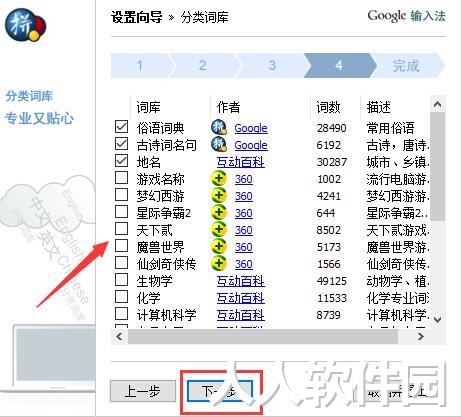This screenshot has width=462, height=417.
Task: Go to wizard step 3
Action: (x=272, y=65)
